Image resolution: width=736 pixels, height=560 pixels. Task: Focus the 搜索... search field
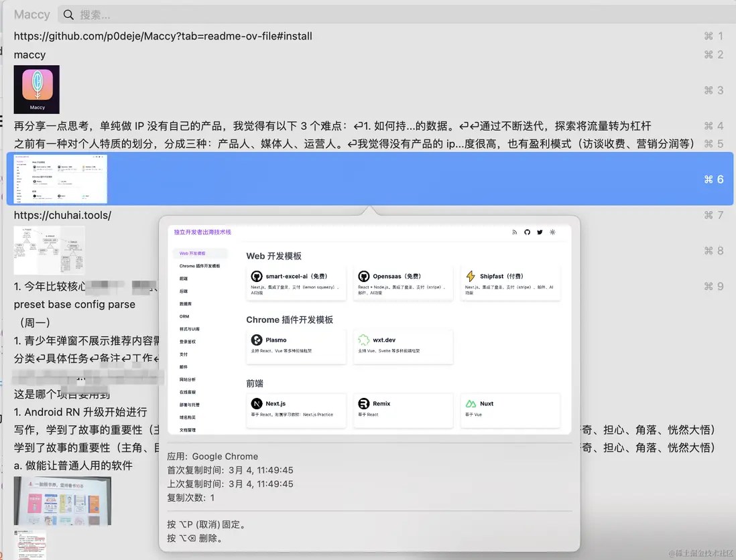pyautogui.click(x=396, y=15)
